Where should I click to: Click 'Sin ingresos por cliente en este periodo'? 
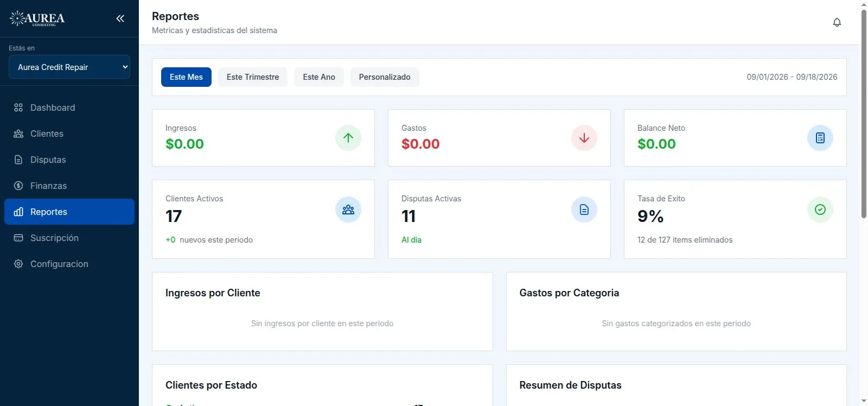322,323
